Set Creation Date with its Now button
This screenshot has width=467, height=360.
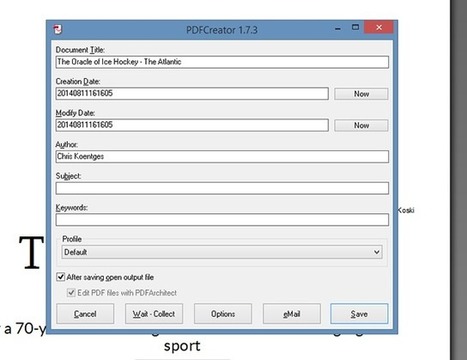(x=361, y=94)
